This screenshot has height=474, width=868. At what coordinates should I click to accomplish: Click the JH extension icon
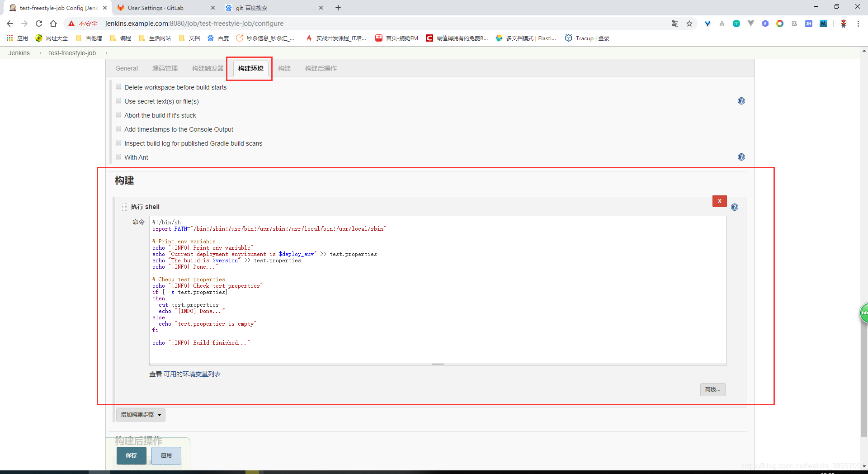809,24
